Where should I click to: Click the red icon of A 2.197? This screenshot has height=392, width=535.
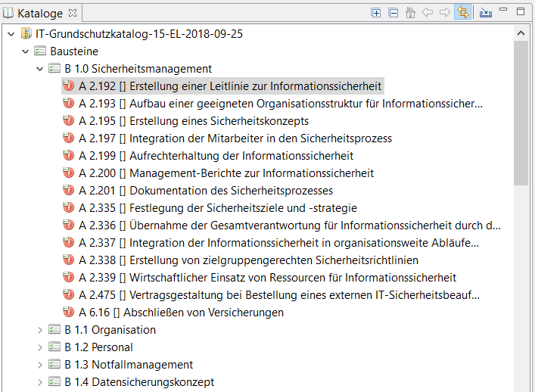(69, 138)
